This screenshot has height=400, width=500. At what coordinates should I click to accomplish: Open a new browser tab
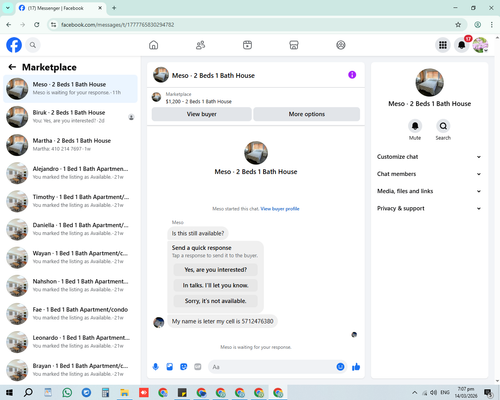(114, 8)
